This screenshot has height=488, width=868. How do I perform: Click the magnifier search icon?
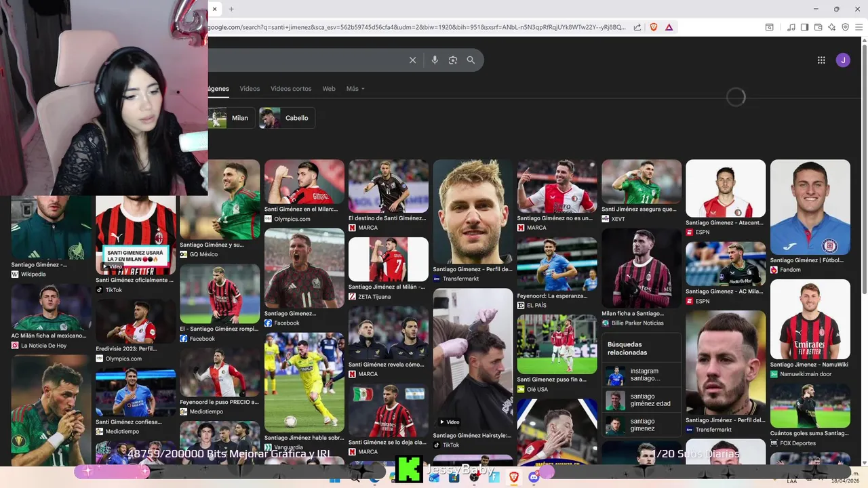[471, 60]
